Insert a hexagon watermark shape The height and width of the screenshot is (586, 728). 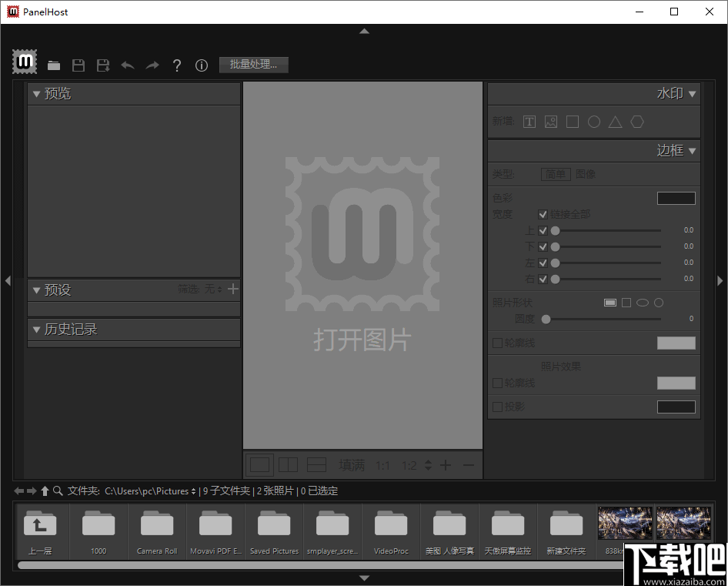(x=637, y=121)
